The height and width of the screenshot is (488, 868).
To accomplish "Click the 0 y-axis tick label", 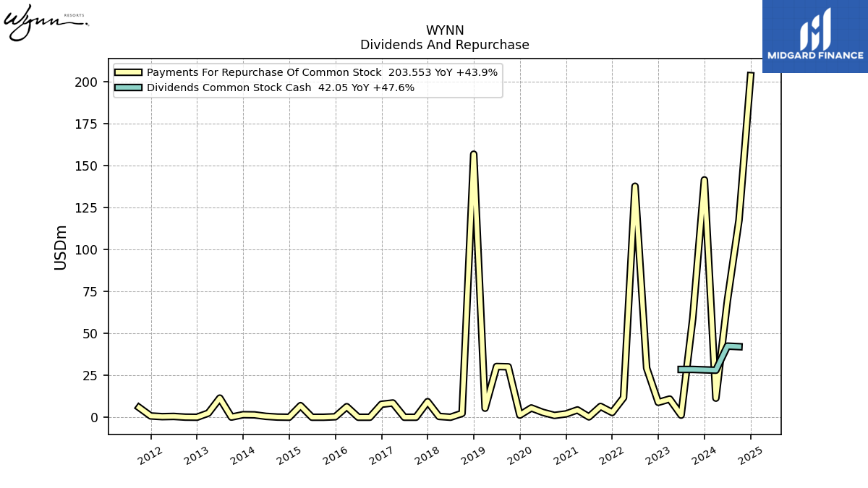I will pos(95,417).
